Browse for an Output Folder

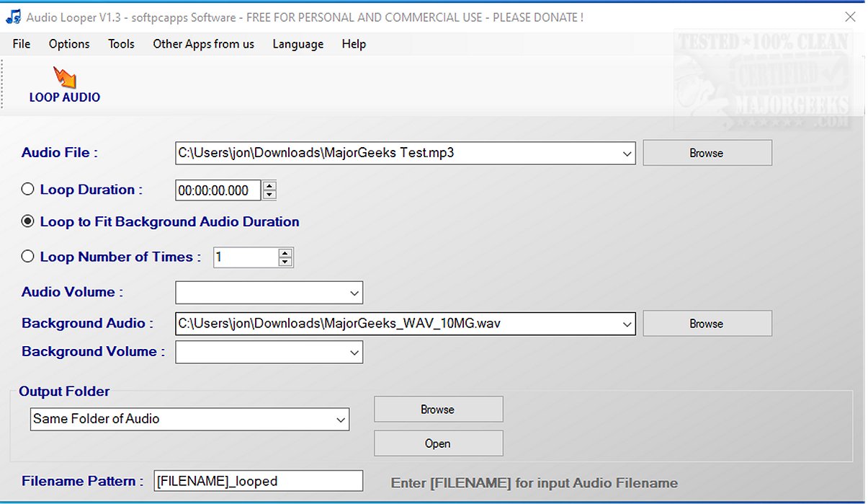coord(438,409)
